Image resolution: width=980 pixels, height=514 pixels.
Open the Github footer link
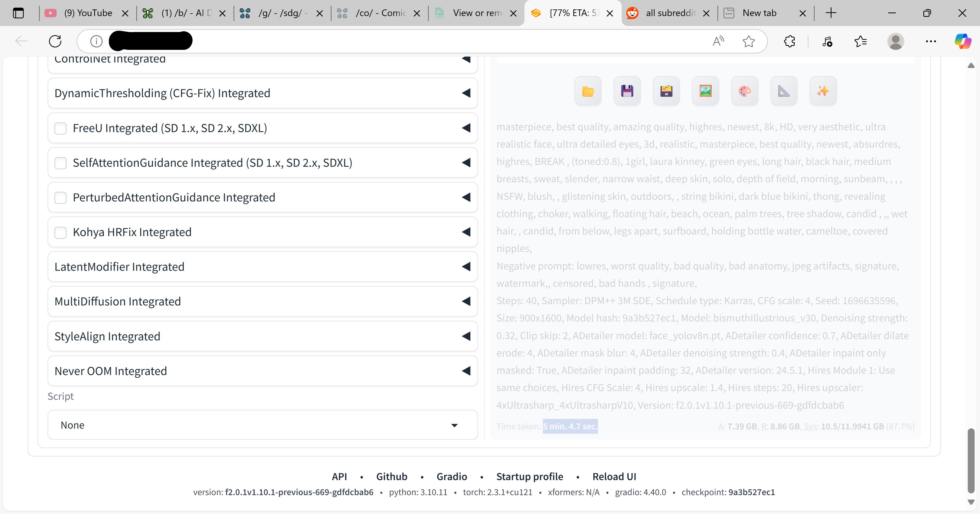coord(391,477)
